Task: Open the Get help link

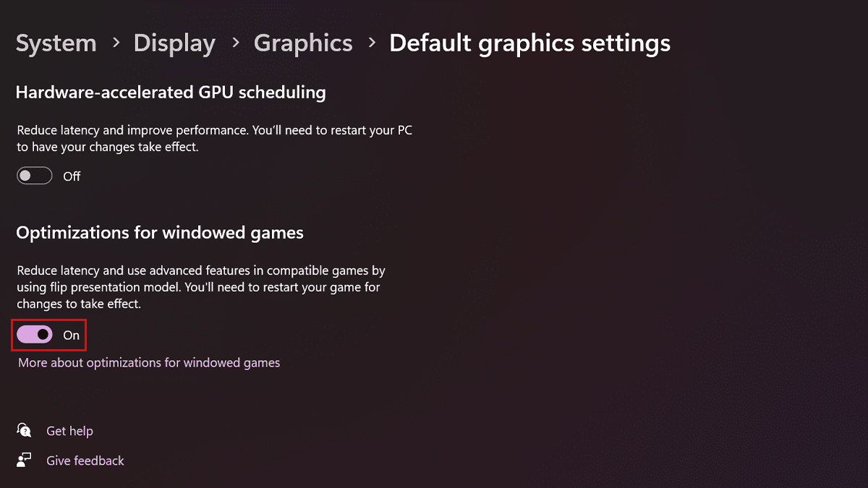Action: [69, 431]
